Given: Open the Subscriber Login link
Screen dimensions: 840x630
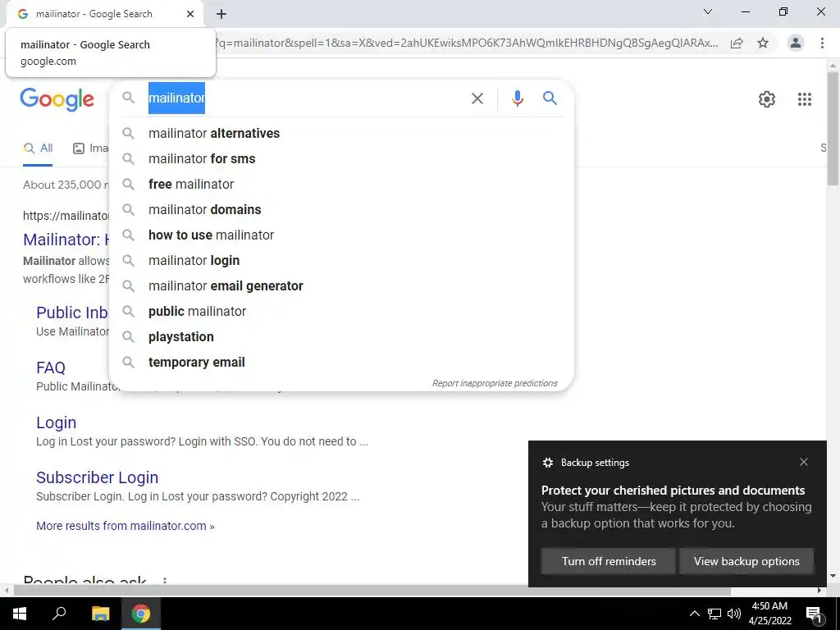Looking at the screenshot, I should 97,477.
